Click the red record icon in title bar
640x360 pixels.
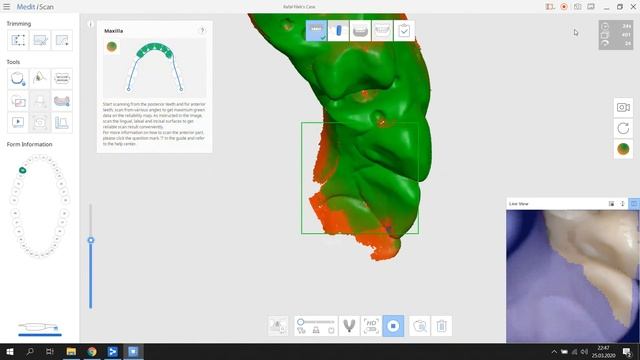tap(564, 7)
